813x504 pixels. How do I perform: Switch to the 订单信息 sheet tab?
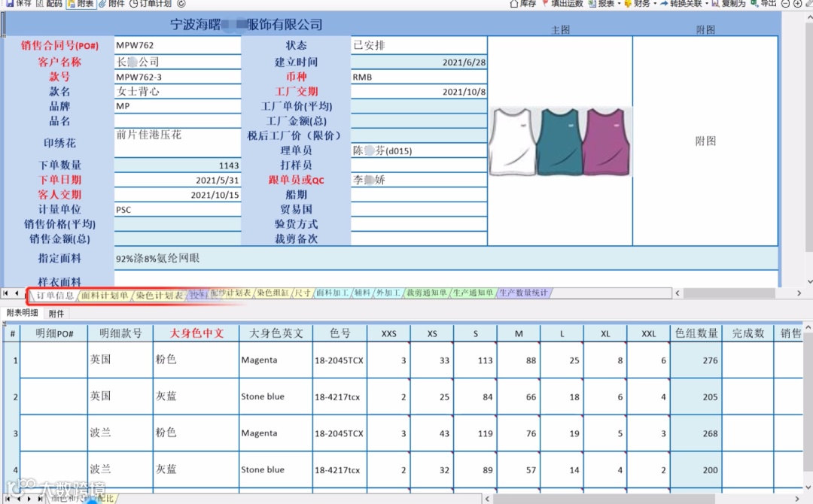54,295
